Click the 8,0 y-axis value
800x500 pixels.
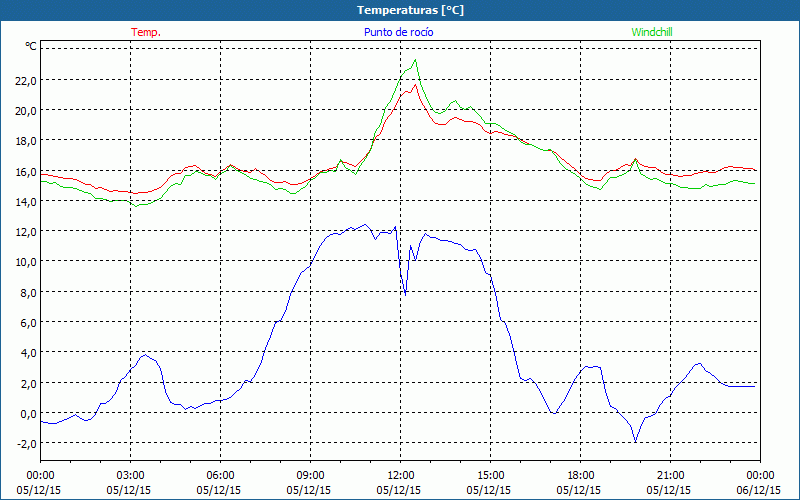(29, 292)
